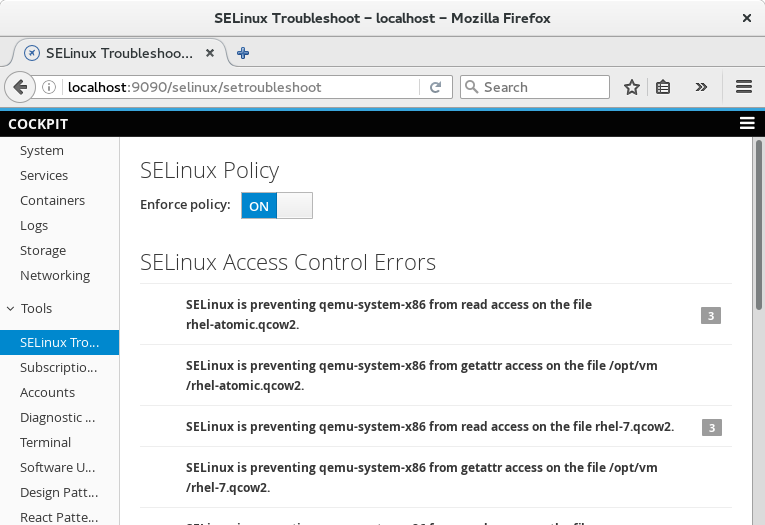Open the Services sidebar item

(44, 176)
